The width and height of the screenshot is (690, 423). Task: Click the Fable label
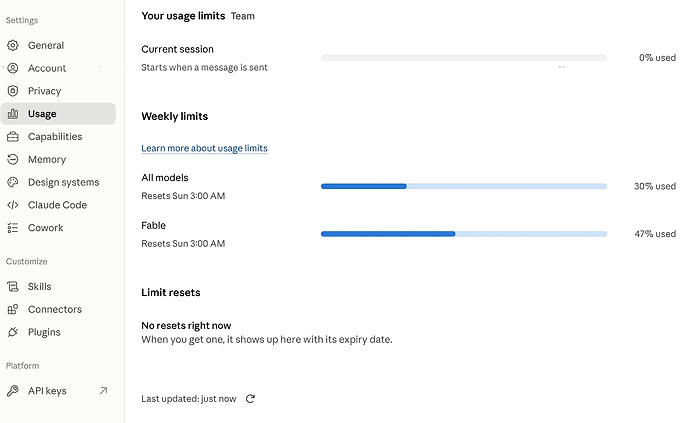click(154, 225)
